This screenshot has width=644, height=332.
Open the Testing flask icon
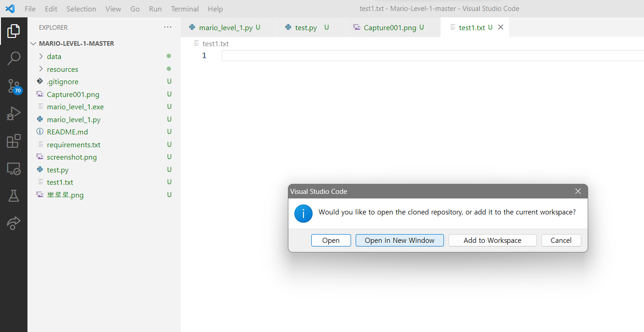[14, 196]
